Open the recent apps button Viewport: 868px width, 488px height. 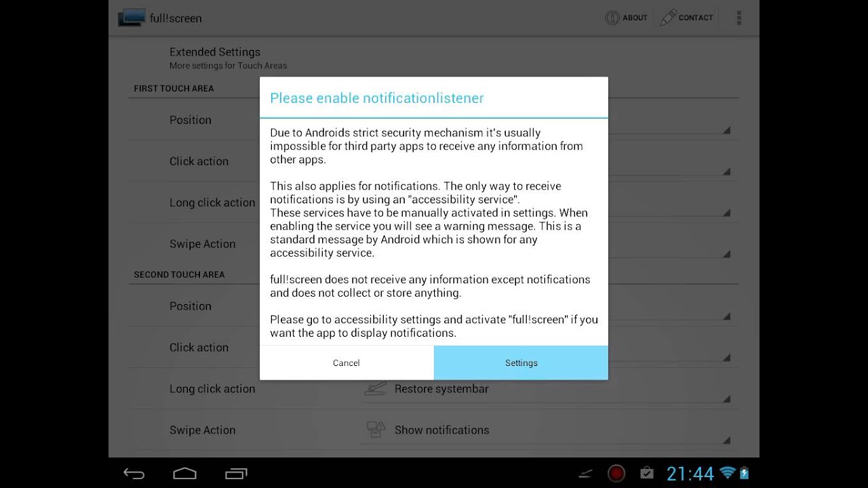click(x=236, y=473)
